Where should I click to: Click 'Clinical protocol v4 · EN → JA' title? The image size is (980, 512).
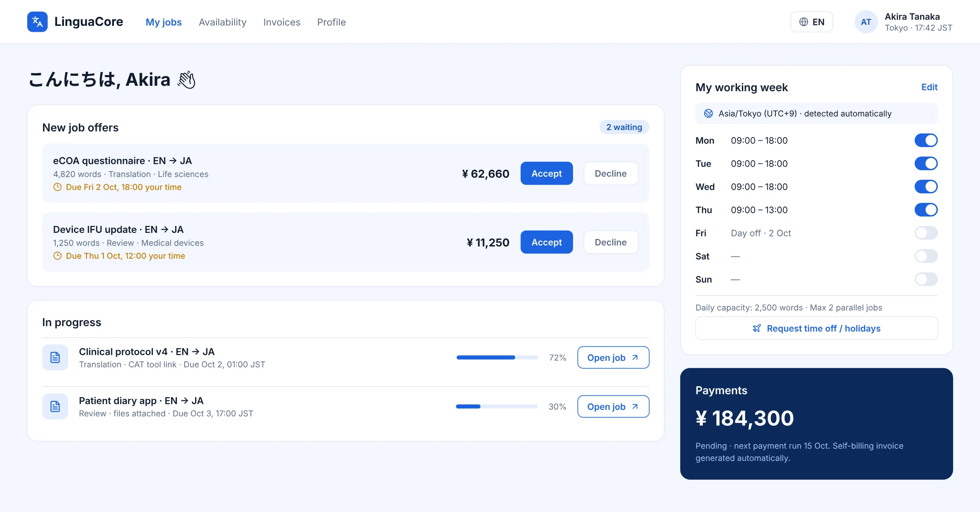[x=147, y=352]
